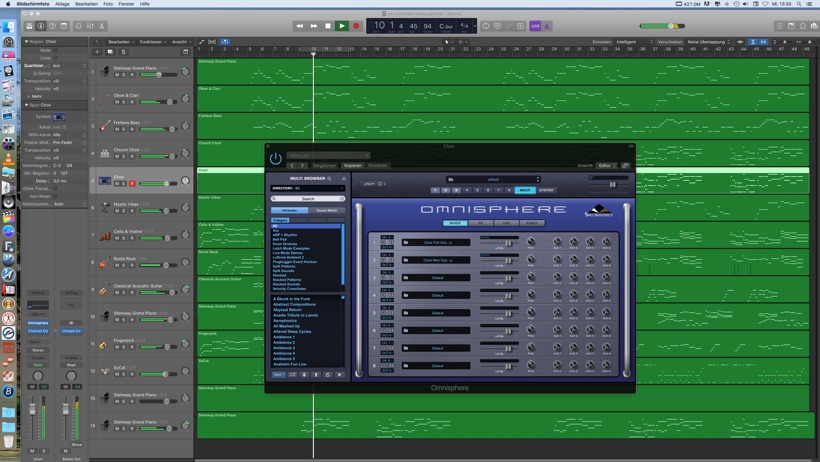
Task: Toggle the global Solo S button
Action: (123, 52)
